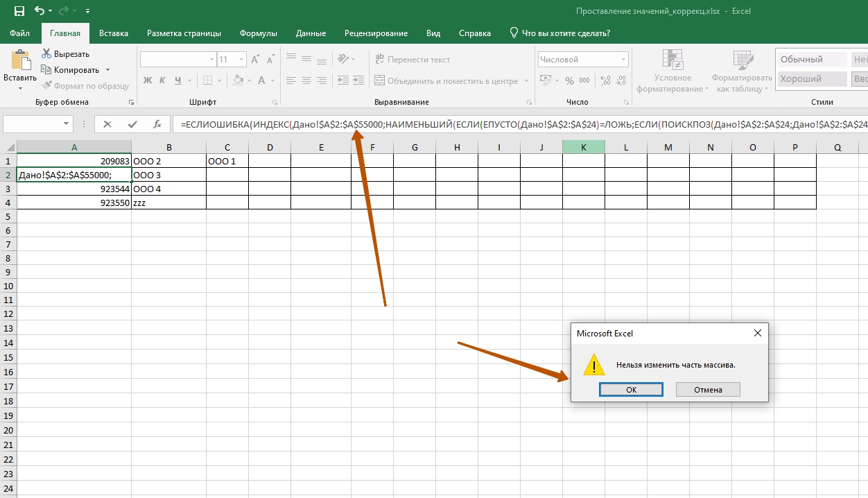The height and width of the screenshot is (498, 868).
Task: Switch to the Данные tab
Action: pyautogui.click(x=311, y=33)
